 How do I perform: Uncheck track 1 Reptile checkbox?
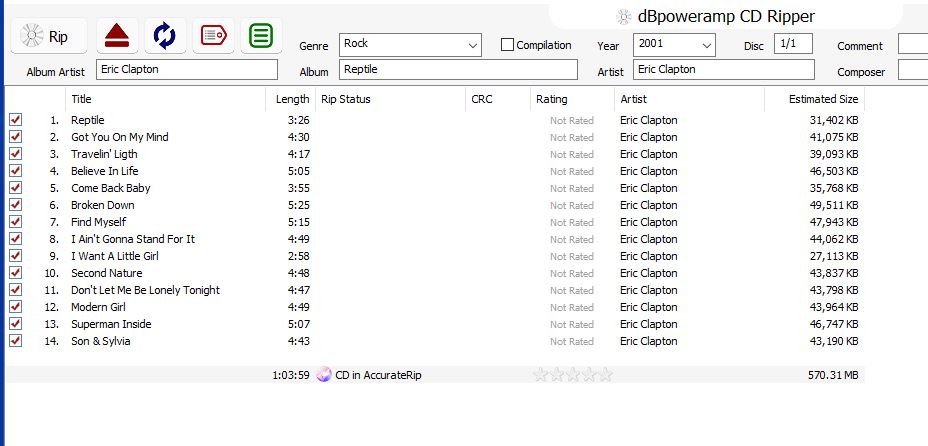16,120
